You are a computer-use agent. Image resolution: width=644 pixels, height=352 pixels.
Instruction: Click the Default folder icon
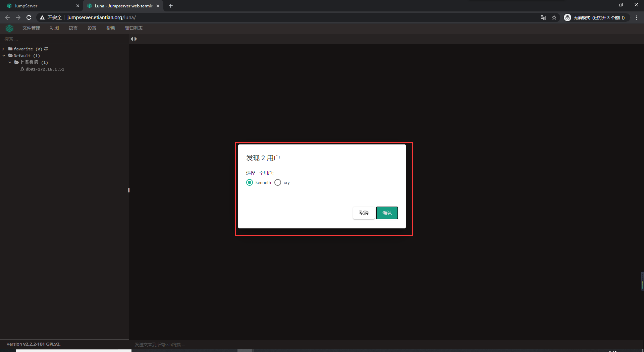11,55
